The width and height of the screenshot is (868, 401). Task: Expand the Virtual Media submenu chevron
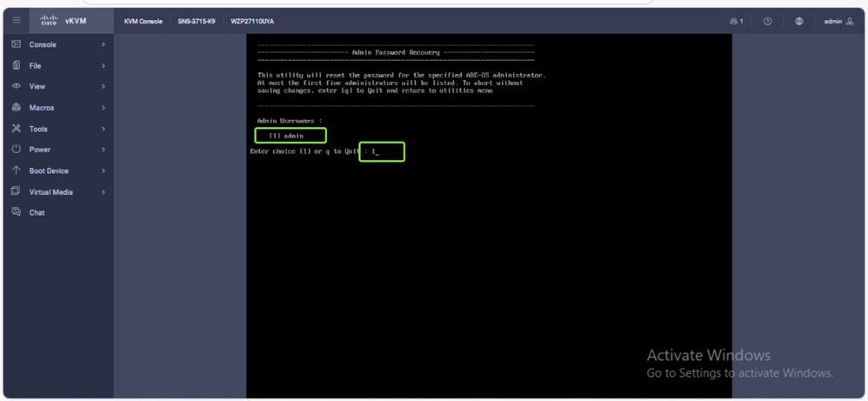[x=103, y=191]
